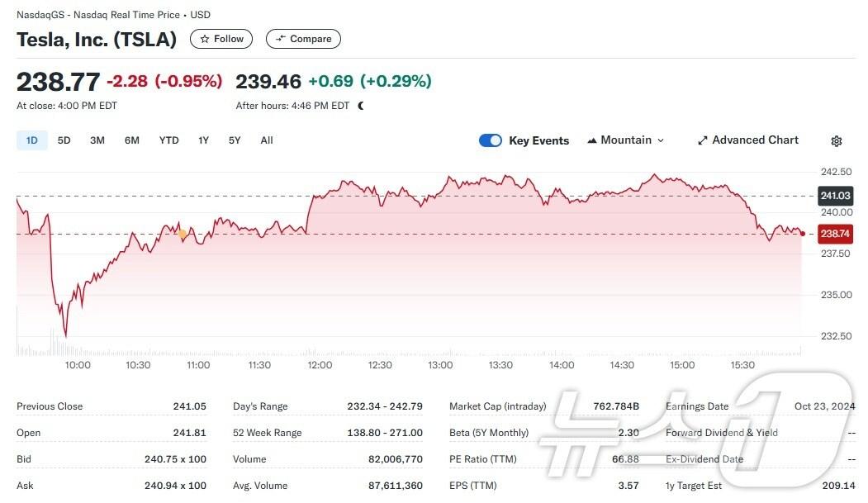Click the 241.03 previous close price label
This screenshot has width=868, height=503.
pyautogui.click(x=835, y=196)
